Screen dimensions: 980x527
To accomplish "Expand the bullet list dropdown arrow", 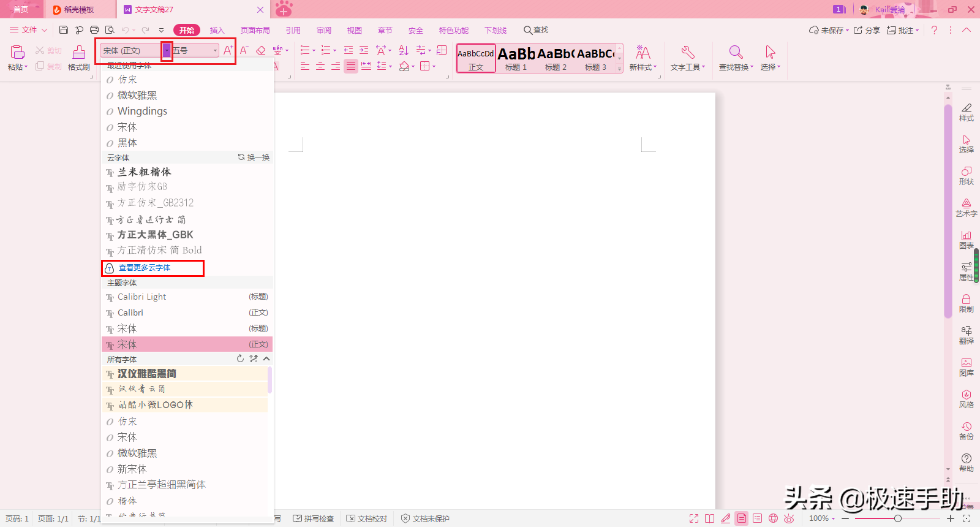I will (314, 51).
